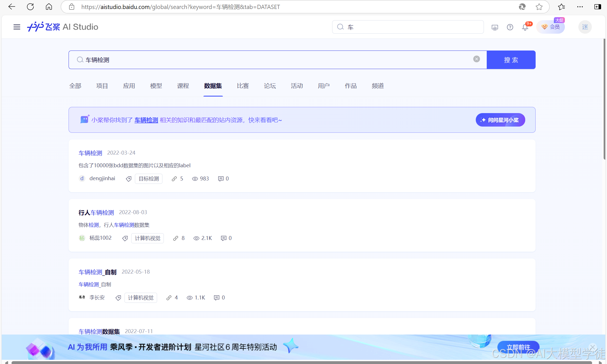
Task: Click the monitor console icon in header
Action: [495, 27]
